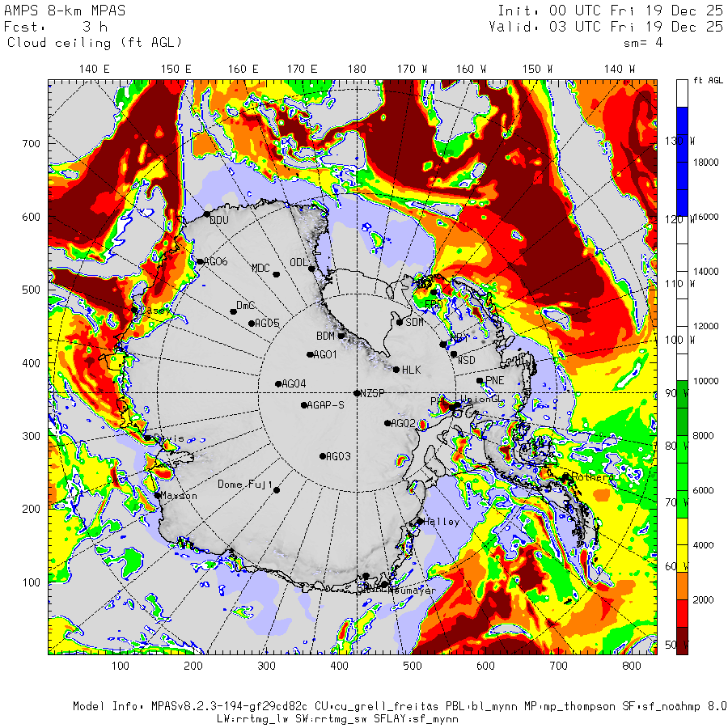Click the DmC station label
Image resolution: width=728 pixels, height=728 pixels.
[x=246, y=306]
